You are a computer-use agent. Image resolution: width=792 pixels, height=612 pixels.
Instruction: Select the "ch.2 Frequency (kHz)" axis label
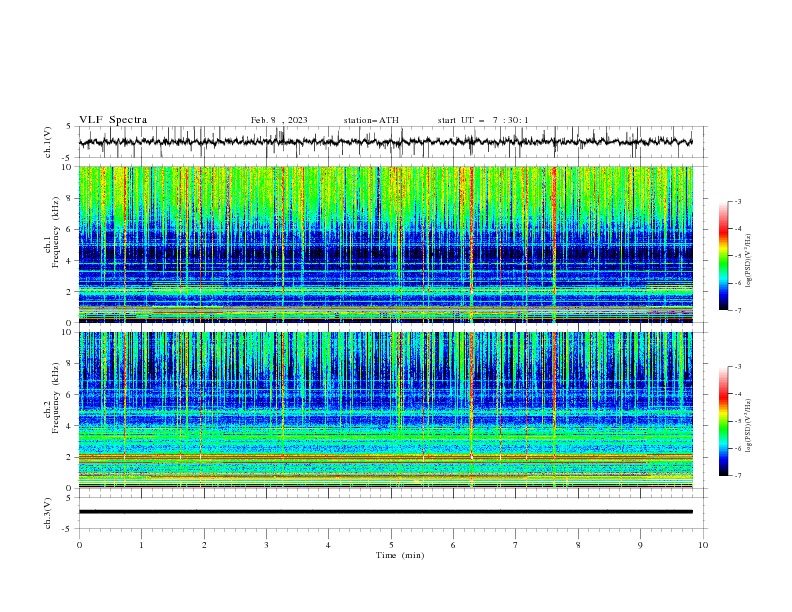52,398
